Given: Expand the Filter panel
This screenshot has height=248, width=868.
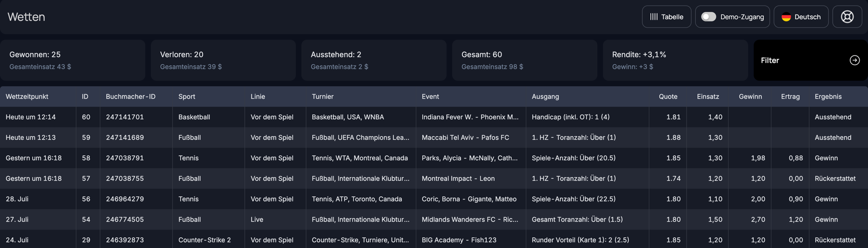Looking at the screenshot, I should (x=810, y=60).
